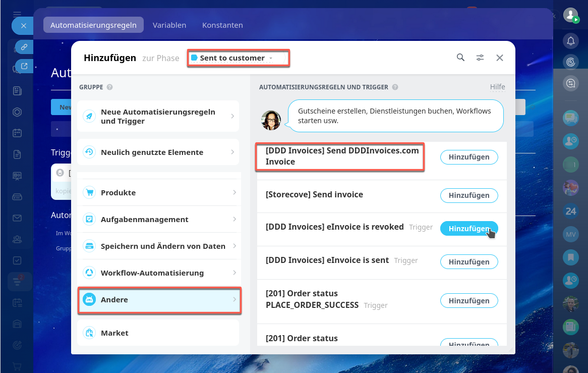The image size is (588, 373).
Task: Click the help icon next to Automatisierungsregeln und Trigger
Action: tap(395, 87)
